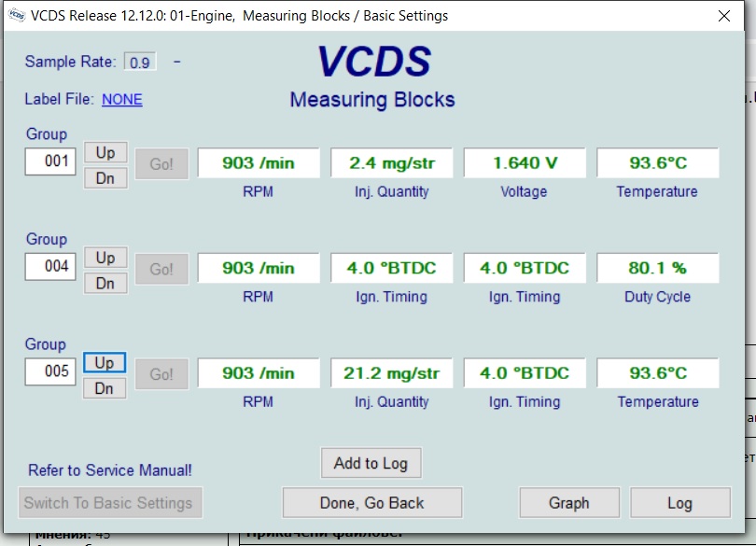756x546 pixels.
Task: Add the current readings to the log
Action: coord(371,463)
